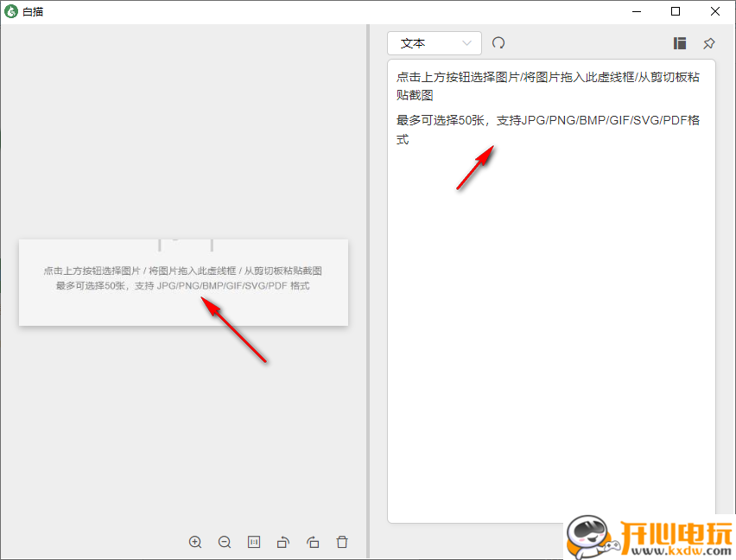Screen dimensions: 736x560
Task: Toggle the pin window always-on-top icon
Action: 708,42
